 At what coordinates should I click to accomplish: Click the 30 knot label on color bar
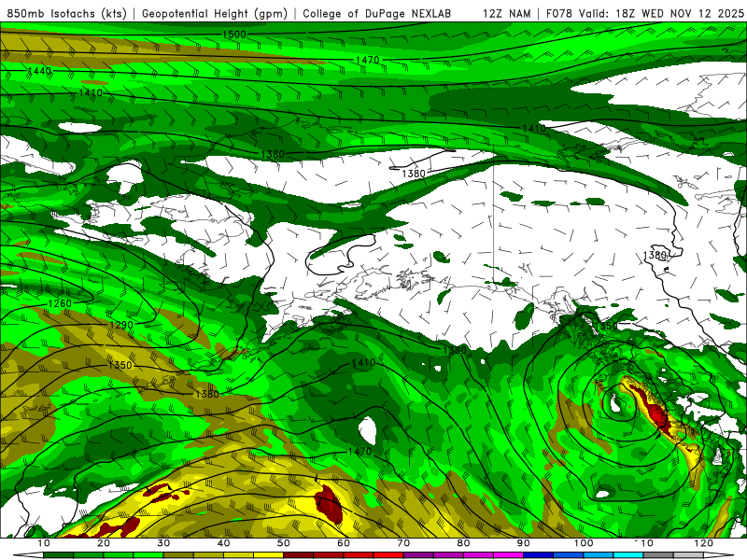pyautogui.click(x=163, y=543)
